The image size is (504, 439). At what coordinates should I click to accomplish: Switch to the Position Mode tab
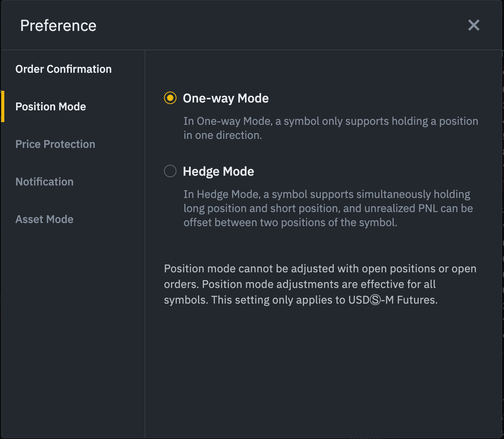[50, 107]
